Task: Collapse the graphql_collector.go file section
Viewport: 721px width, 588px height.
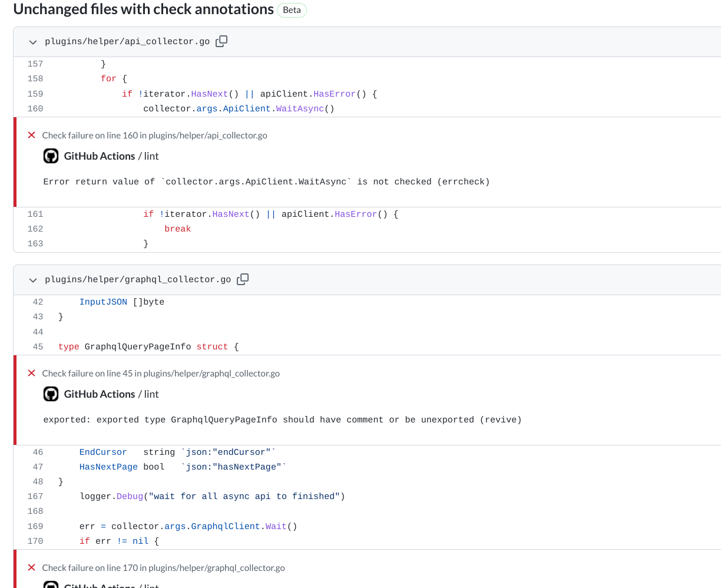Action: [x=33, y=280]
